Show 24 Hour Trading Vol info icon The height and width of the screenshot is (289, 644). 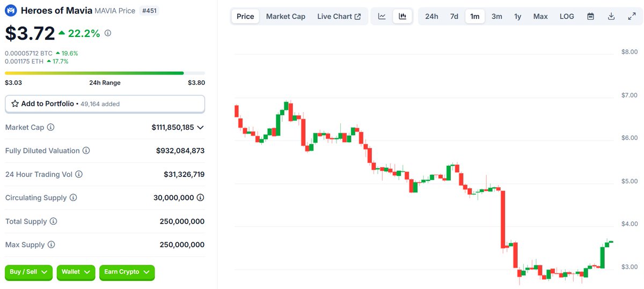tap(79, 174)
